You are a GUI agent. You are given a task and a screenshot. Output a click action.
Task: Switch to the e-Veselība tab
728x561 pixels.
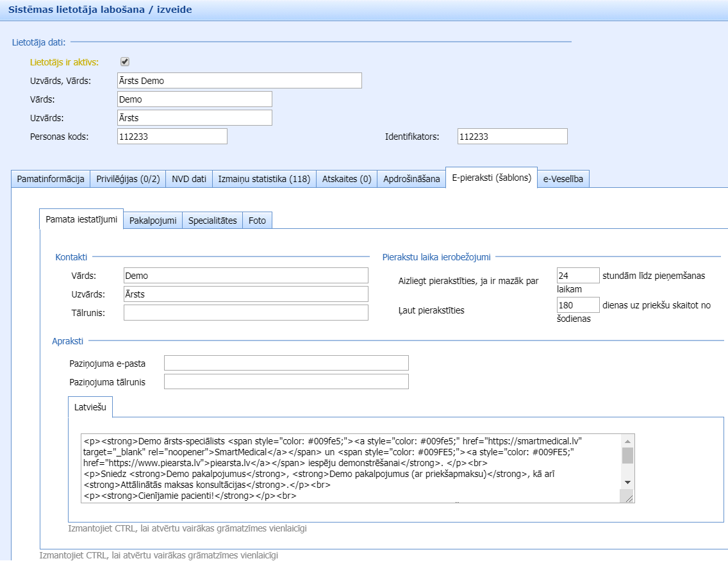563,179
